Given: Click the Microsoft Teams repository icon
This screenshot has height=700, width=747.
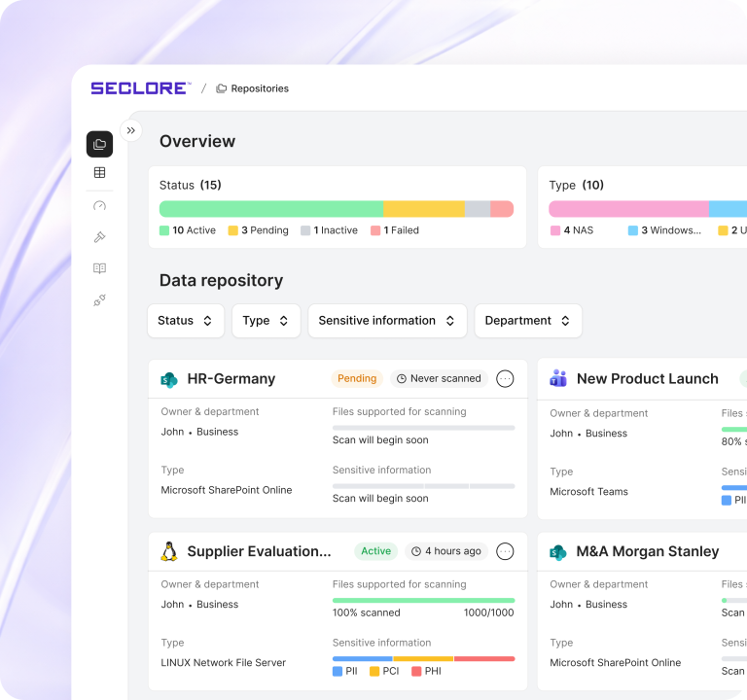Looking at the screenshot, I should [558, 379].
